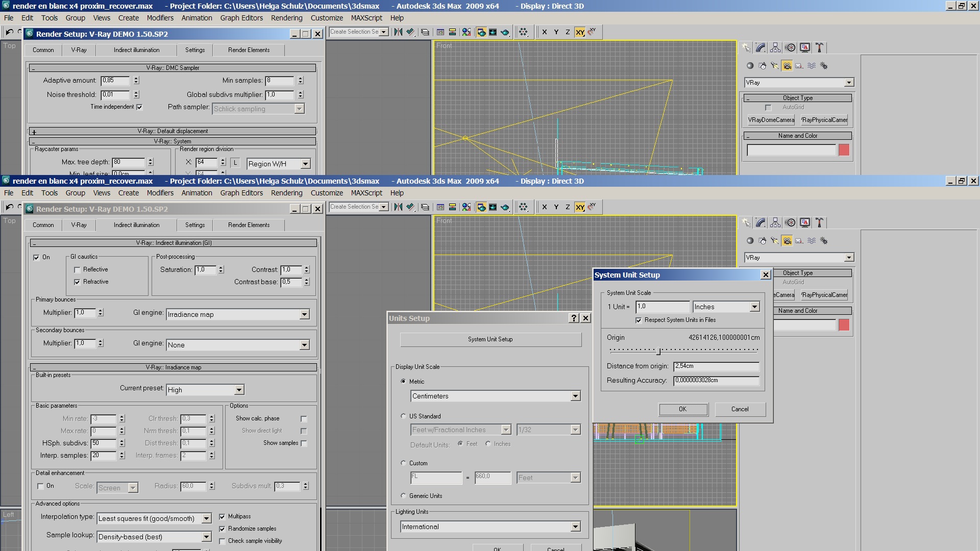980x551 pixels.
Task: Click the Mirror tool icon in lower toolbar
Action: 398,207
